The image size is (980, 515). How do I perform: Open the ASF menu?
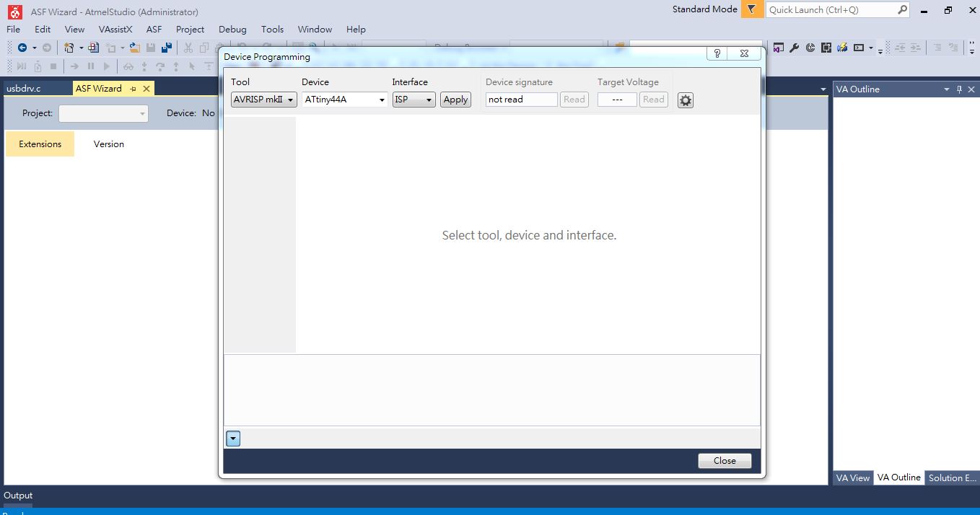pyautogui.click(x=154, y=30)
